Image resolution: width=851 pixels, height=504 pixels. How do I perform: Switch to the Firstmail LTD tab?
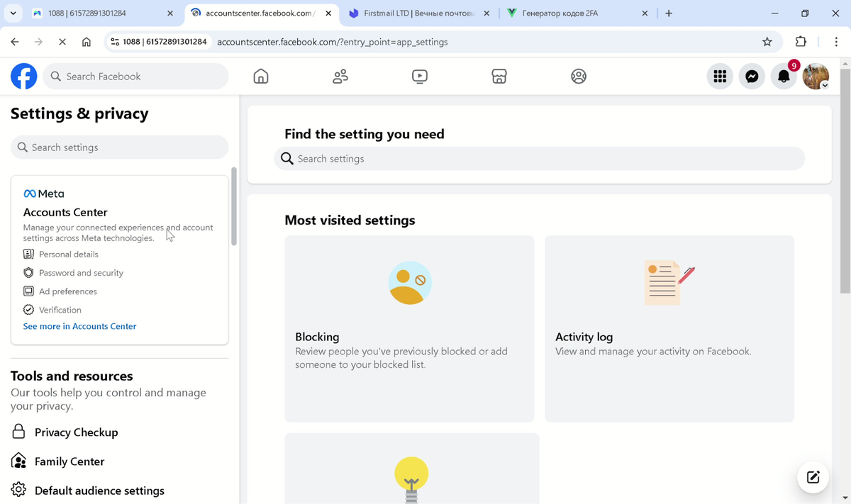pyautogui.click(x=419, y=13)
